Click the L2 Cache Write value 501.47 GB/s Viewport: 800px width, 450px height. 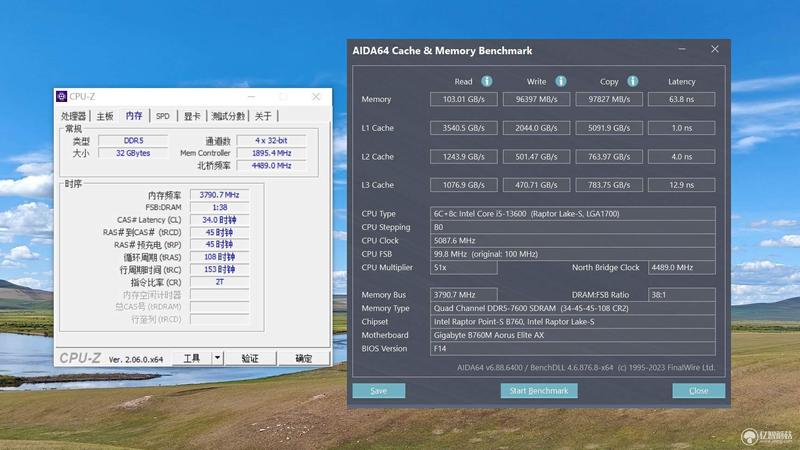coord(536,156)
